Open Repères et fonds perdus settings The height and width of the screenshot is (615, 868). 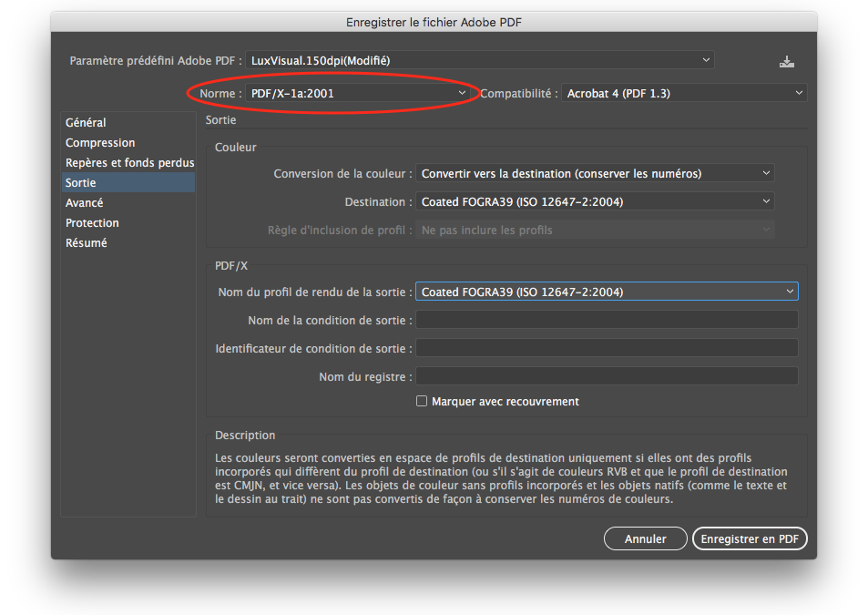coord(129,163)
